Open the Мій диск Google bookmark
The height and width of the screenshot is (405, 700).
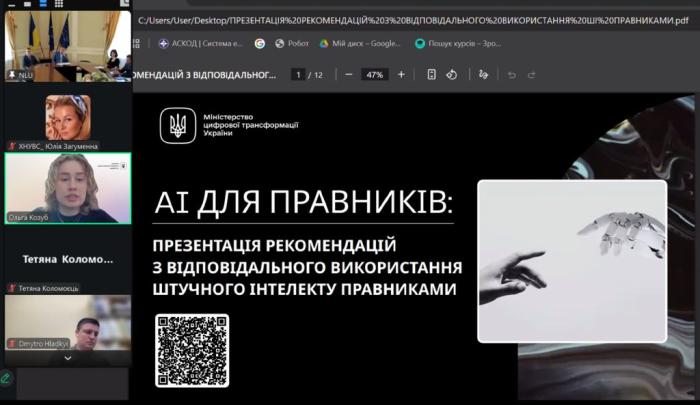point(360,44)
